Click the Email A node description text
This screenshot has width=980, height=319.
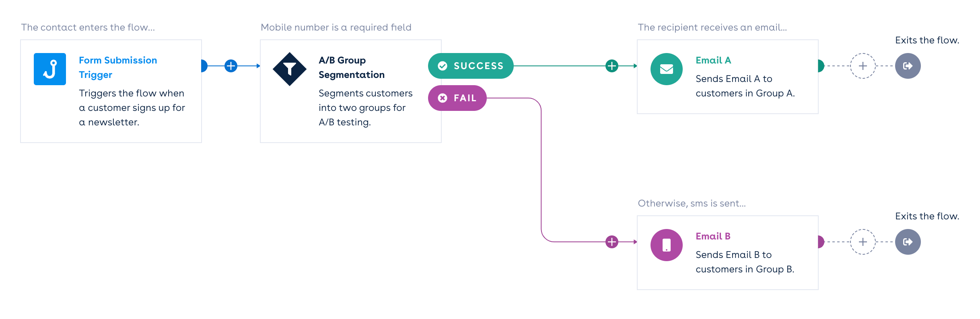pos(745,86)
